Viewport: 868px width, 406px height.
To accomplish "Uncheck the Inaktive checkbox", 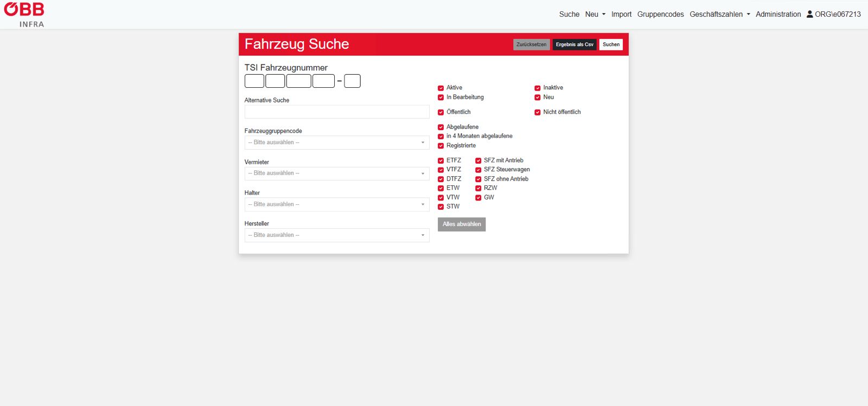I will tap(538, 88).
